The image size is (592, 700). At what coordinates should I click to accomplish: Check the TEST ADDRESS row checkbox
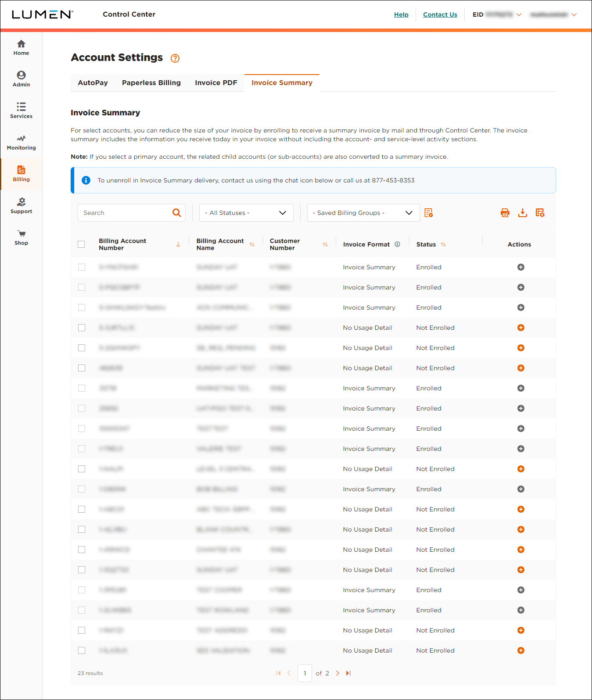click(82, 630)
